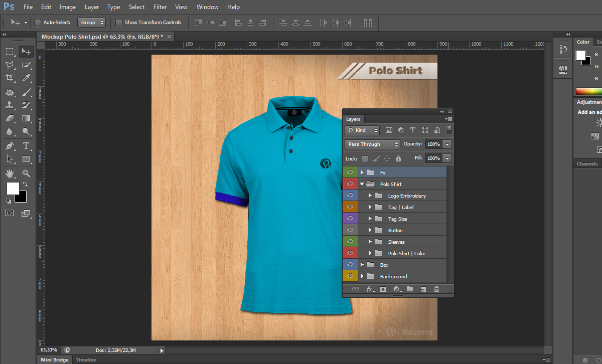Select the Quick Selection tool
The image size is (602, 364).
[x=26, y=65]
